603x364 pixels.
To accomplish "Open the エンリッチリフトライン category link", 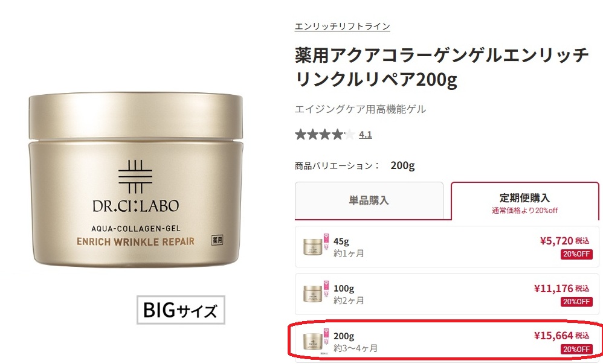I will [342, 27].
